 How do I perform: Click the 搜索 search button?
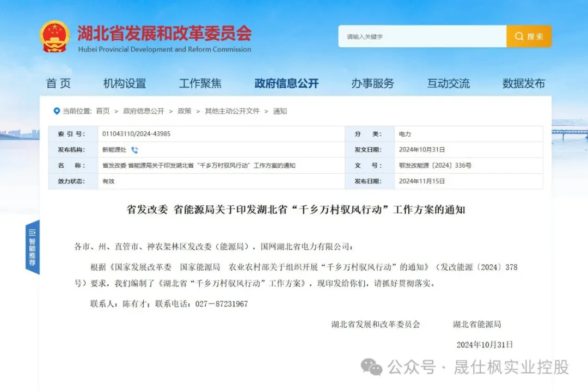coord(528,36)
